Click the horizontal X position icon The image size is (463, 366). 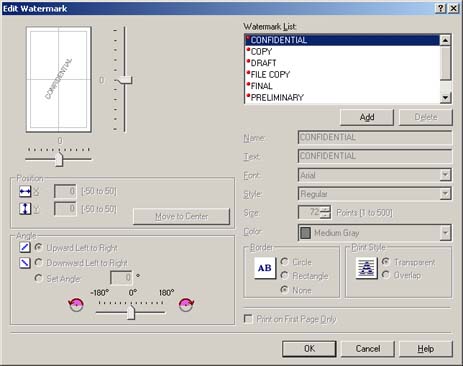coord(25,191)
